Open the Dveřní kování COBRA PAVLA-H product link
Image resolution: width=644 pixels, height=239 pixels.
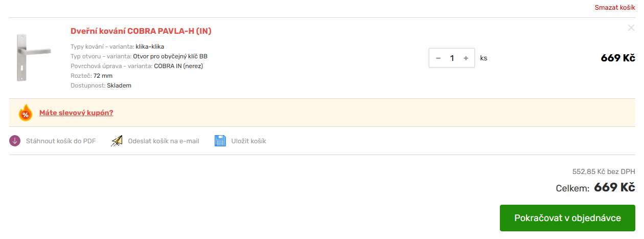click(x=141, y=31)
